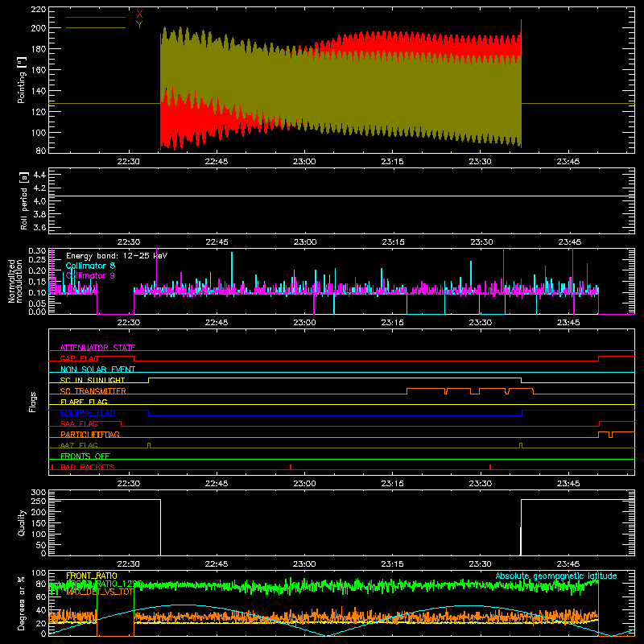Select the ECLIPSE_FLAG label
This screenshot has width=644, height=644.
88,413
